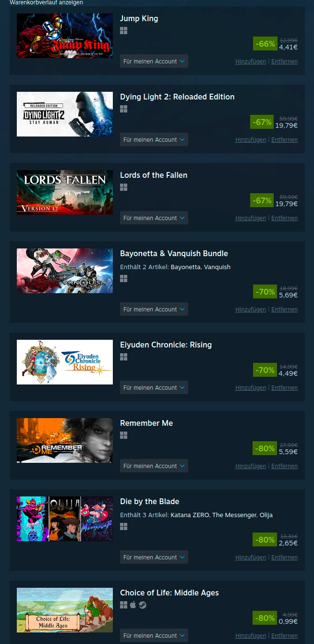Expand account dropdown for Bayonetta & Vanquish Bundle
Viewport: 314px width, 644px height.
tap(154, 310)
